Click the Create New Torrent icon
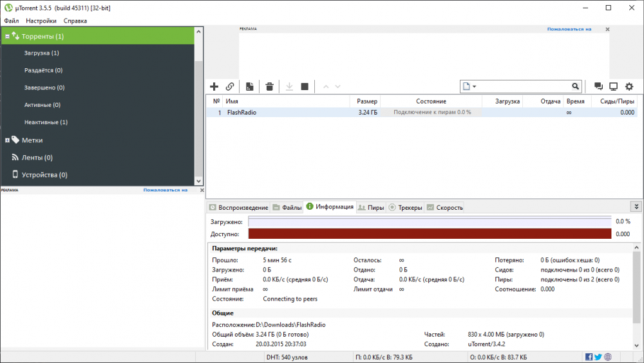 tap(250, 86)
